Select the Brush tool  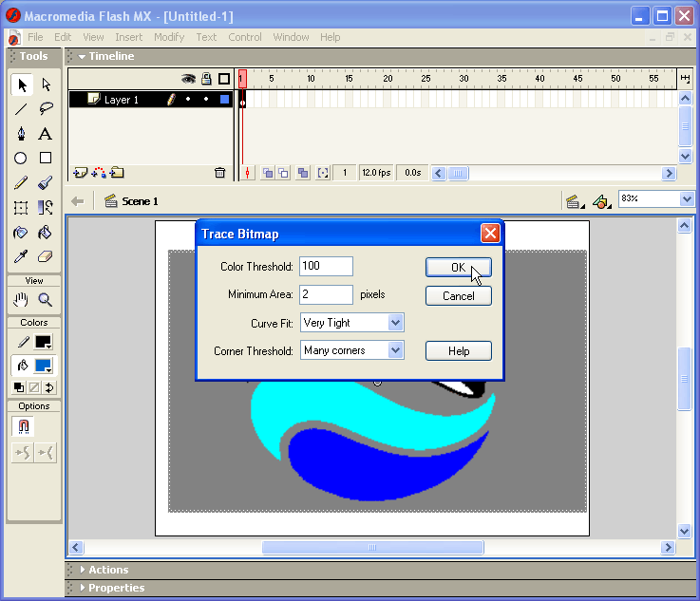point(45,183)
